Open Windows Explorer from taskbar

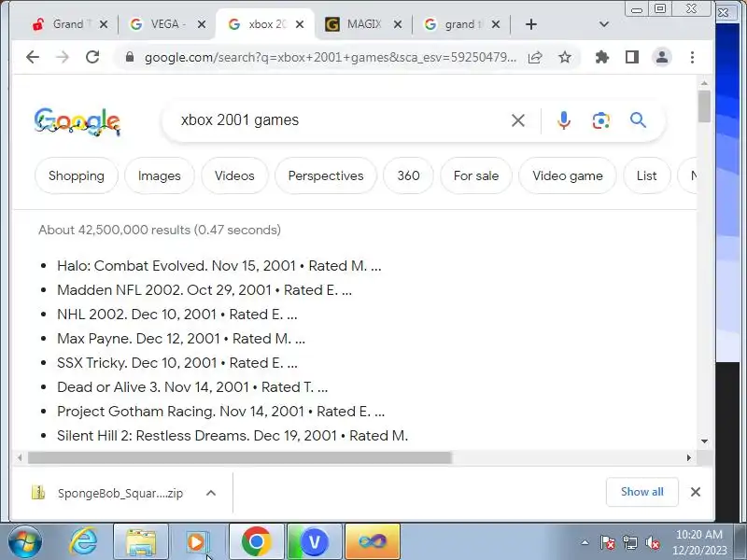pyautogui.click(x=141, y=542)
